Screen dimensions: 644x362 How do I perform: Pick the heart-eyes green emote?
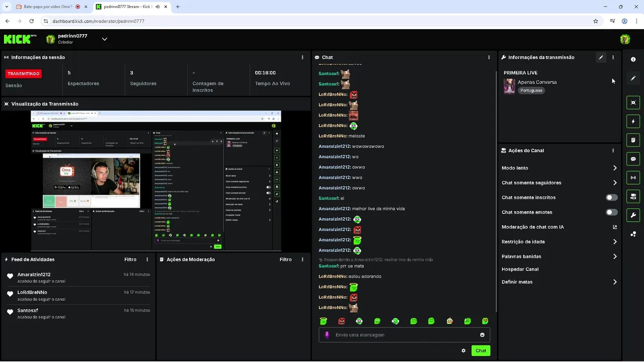pos(485,321)
